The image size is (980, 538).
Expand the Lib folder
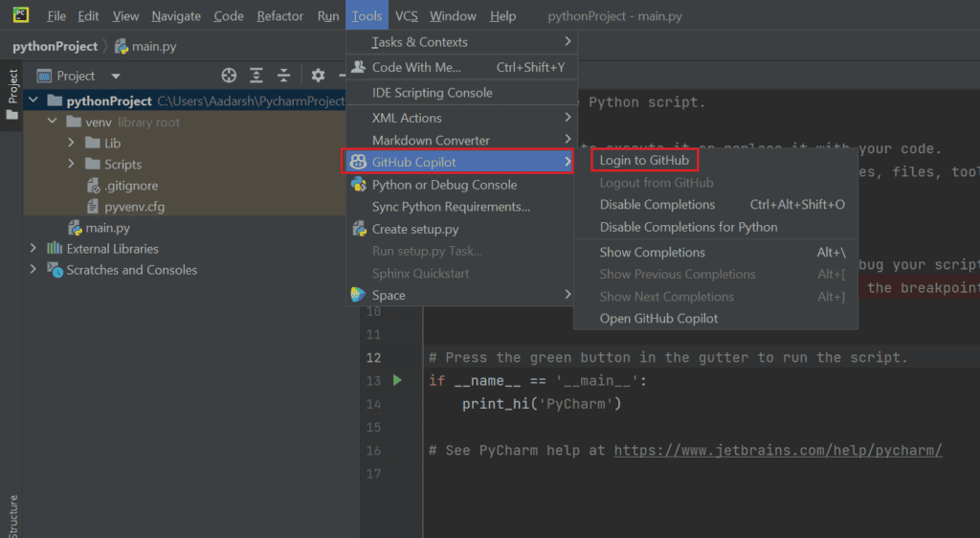click(71, 143)
